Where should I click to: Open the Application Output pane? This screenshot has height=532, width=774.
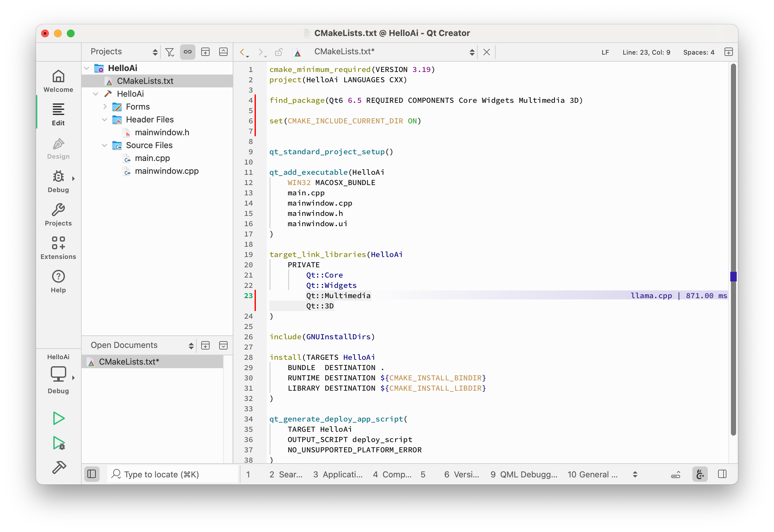pyautogui.click(x=337, y=474)
